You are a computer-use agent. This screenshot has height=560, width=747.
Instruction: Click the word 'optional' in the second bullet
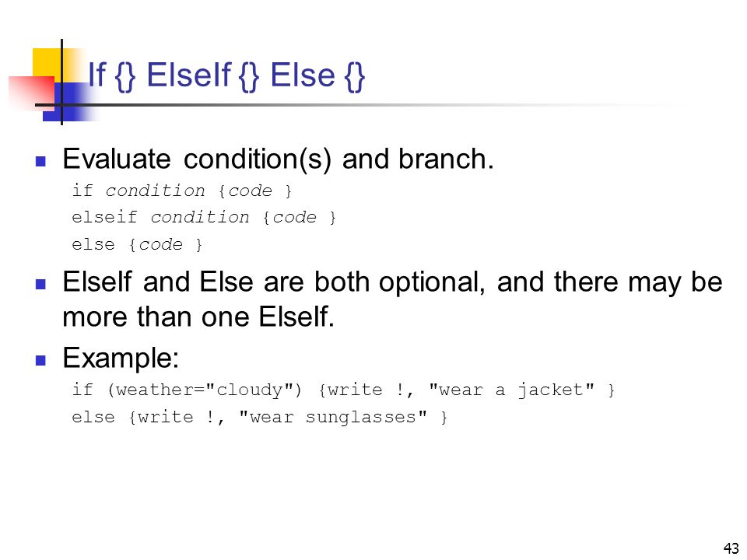(x=432, y=282)
